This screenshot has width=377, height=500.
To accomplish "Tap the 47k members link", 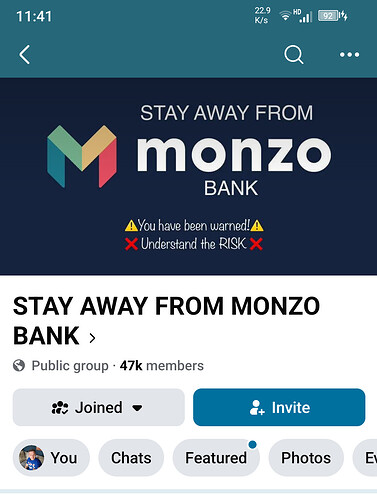I will click(162, 366).
